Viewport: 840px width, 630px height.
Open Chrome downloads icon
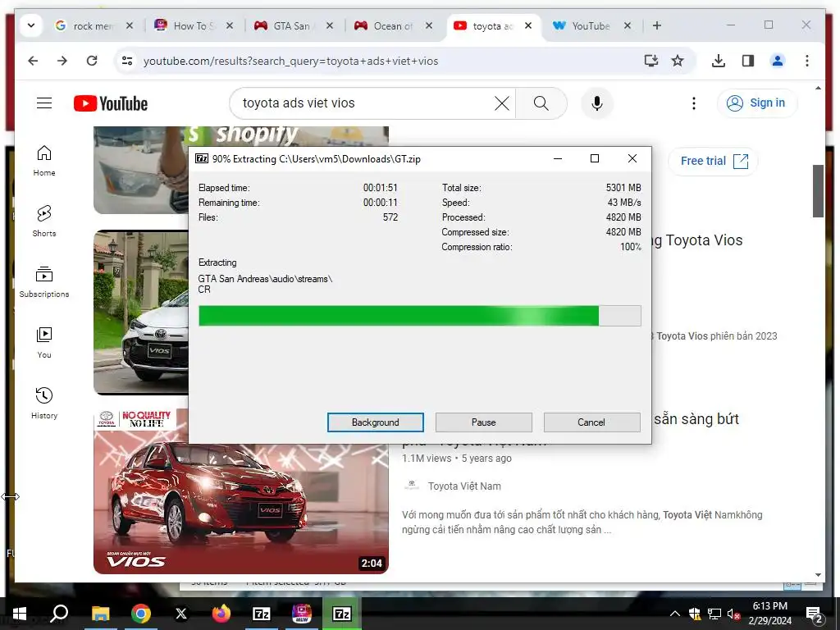tap(719, 61)
